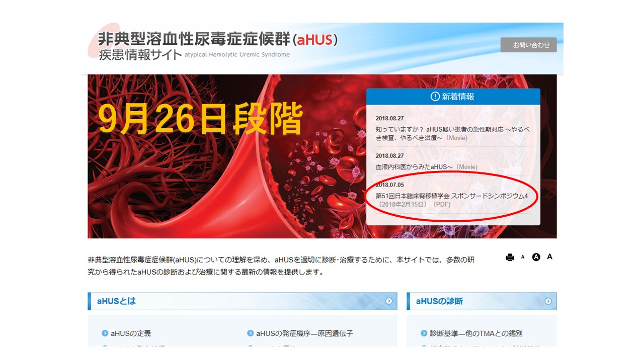Expand the arrow on aHUSとは header
Screen dimensions: 644x362
[388, 301]
